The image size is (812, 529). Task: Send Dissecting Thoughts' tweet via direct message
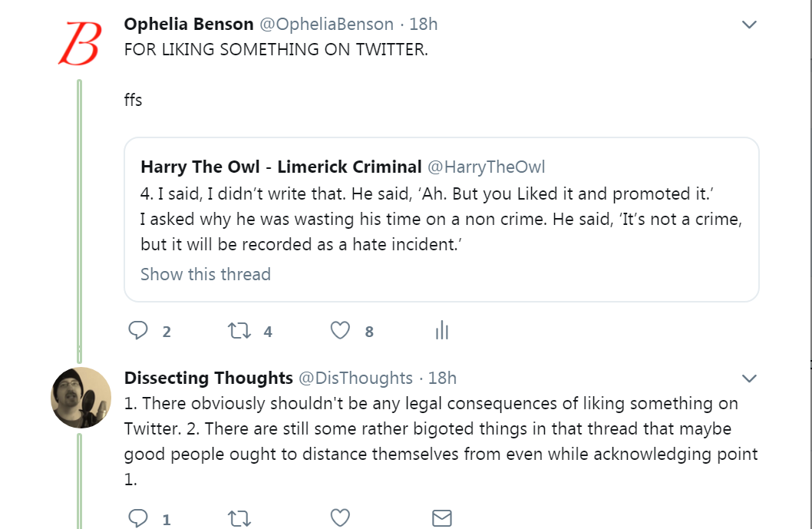point(441,519)
